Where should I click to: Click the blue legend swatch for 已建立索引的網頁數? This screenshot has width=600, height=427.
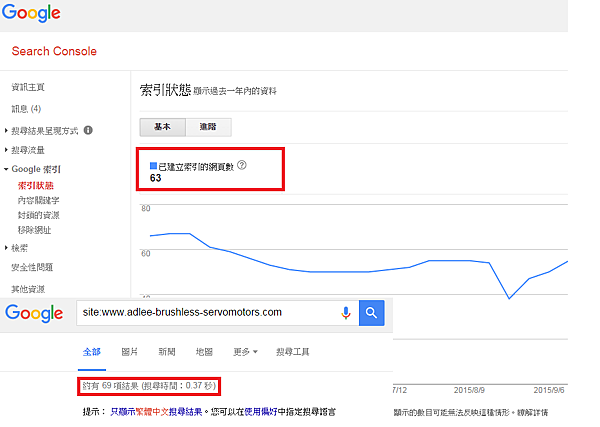click(x=153, y=166)
